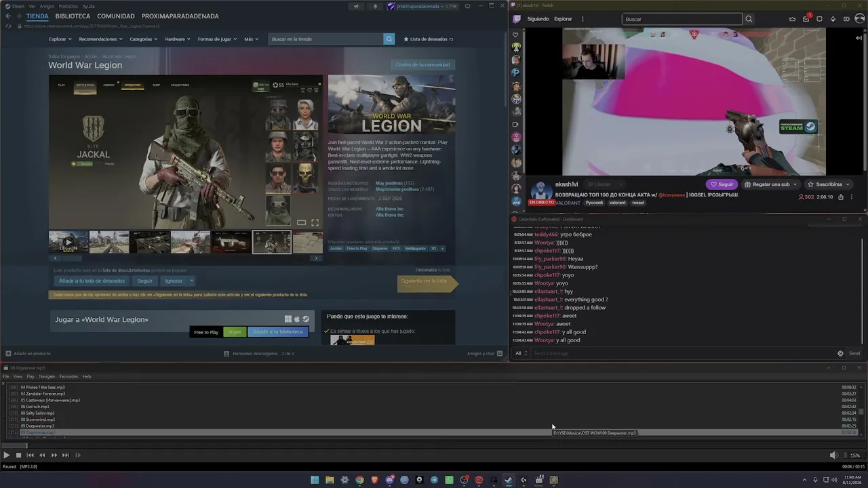Open Lista de deseados link

click(x=429, y=39)
